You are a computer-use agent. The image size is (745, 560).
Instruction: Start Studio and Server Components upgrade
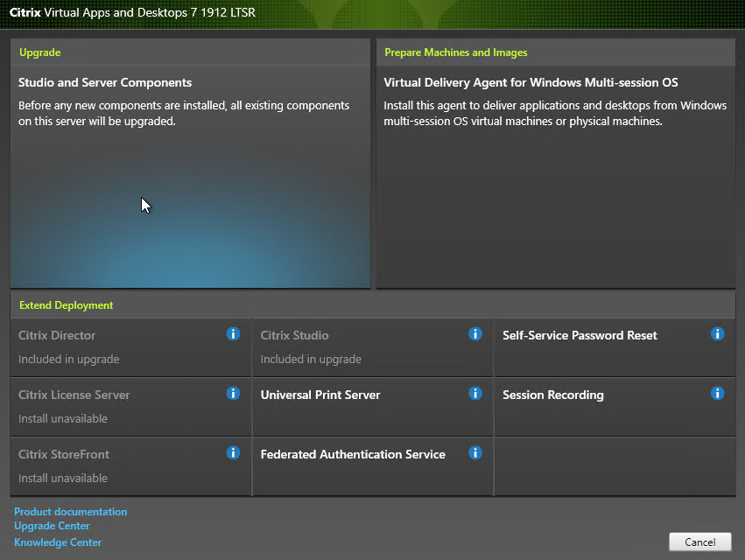[x=190, y=176]
